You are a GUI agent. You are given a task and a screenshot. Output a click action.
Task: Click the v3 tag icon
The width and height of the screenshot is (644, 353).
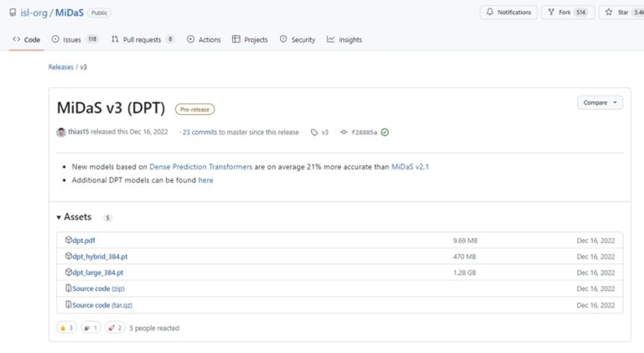[314, 132]
